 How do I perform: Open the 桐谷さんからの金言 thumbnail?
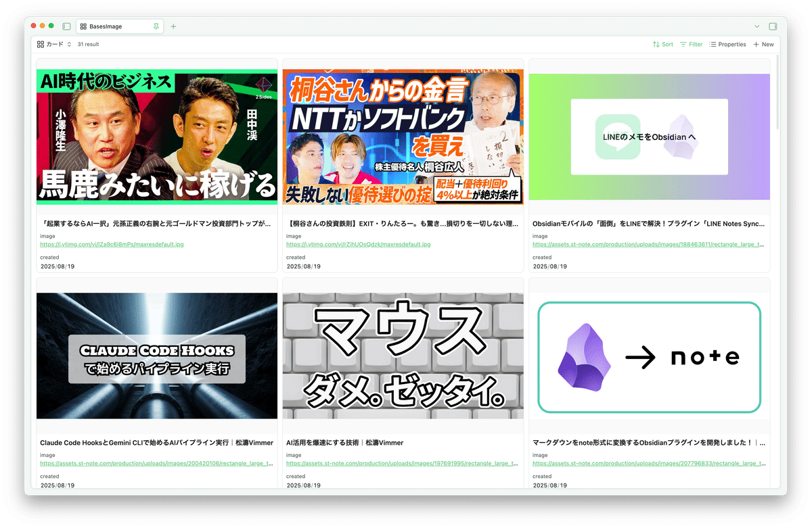(403, 137)
